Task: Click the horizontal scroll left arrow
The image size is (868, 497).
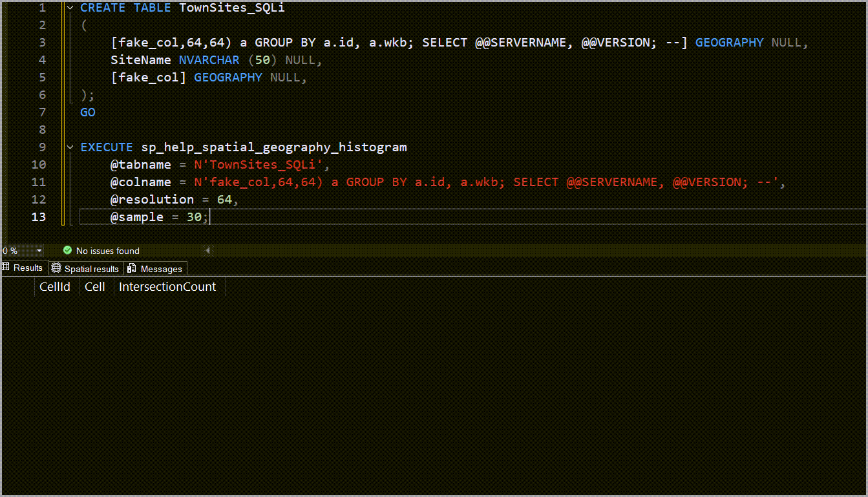Action: click(x=207, y=250)
